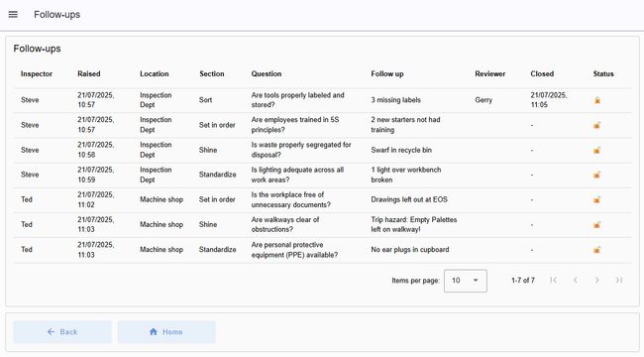644x357 pixels.
Task: Go to next page arrow
Action: click(x=596, y=280)
